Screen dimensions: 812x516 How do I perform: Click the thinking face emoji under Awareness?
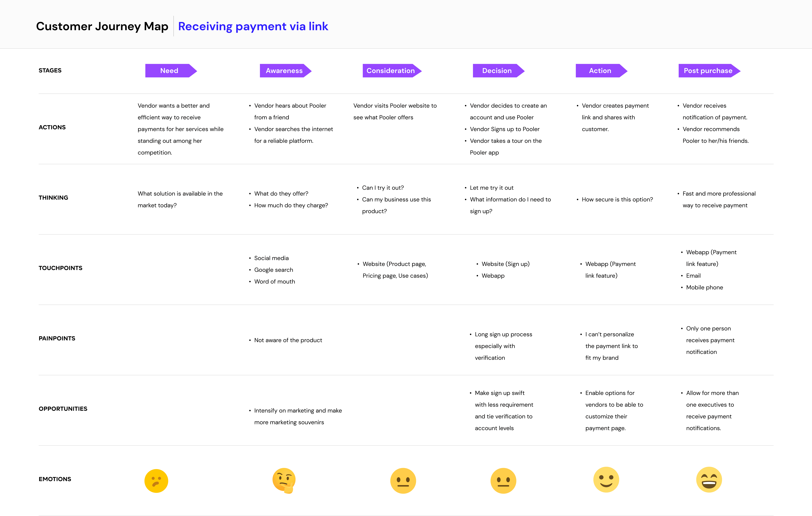pyautogui.click(x=284, y=481)
